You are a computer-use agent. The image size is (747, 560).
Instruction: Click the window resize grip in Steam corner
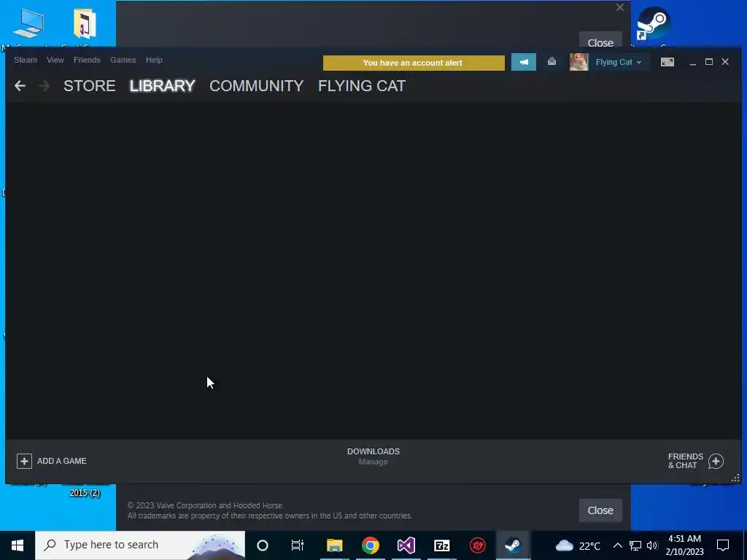735,478
